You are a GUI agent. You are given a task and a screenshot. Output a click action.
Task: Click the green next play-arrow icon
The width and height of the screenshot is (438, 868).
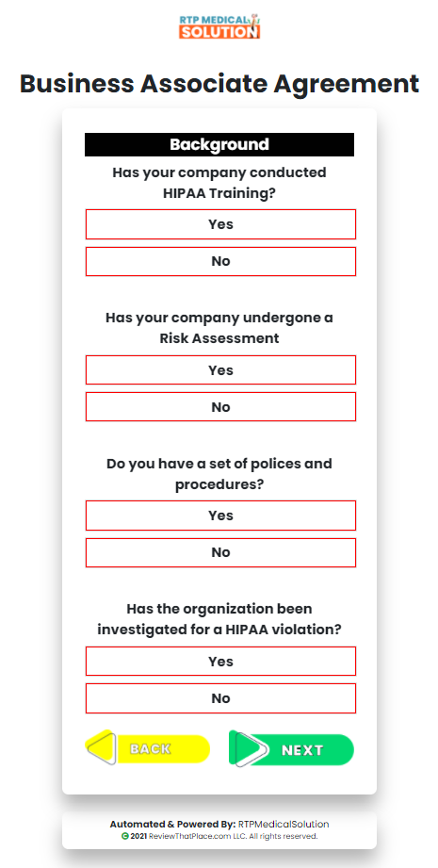(249, 748)
